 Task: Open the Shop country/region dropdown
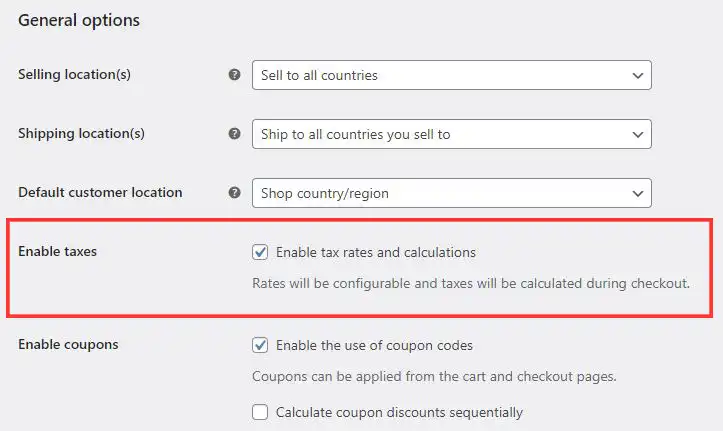(x=452, y=193)
